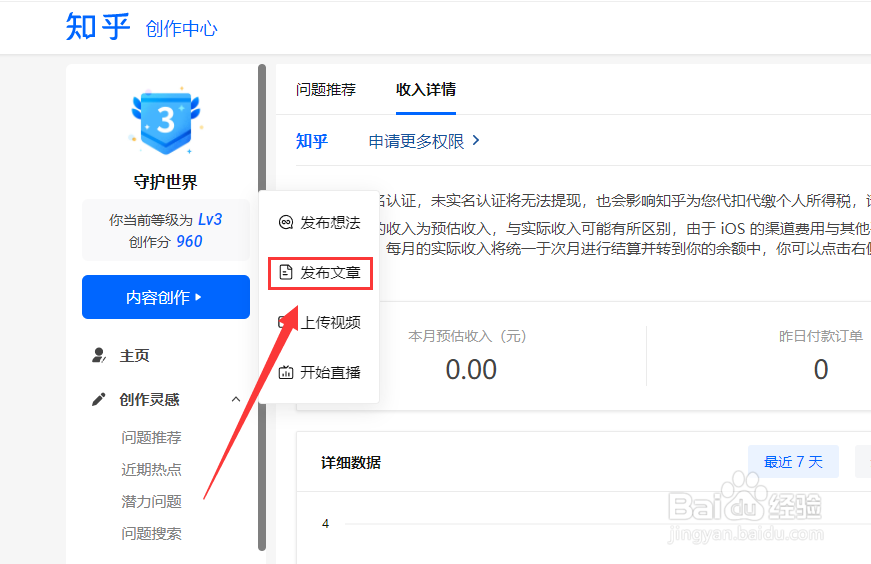Viewport: 871px width, 564px height.
Task: Collapse the 创作灵感 section chevron
Action: pyautogui.click(x=236, y=399)
